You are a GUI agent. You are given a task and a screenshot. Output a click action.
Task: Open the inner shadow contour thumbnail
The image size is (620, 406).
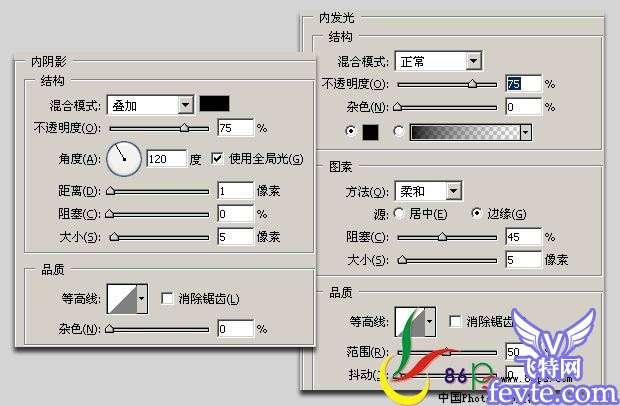click(x=122, y=298)
